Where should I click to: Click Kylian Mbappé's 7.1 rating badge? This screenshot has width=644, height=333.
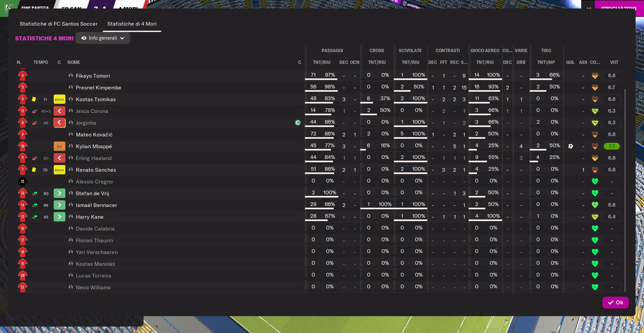[612, 146]
